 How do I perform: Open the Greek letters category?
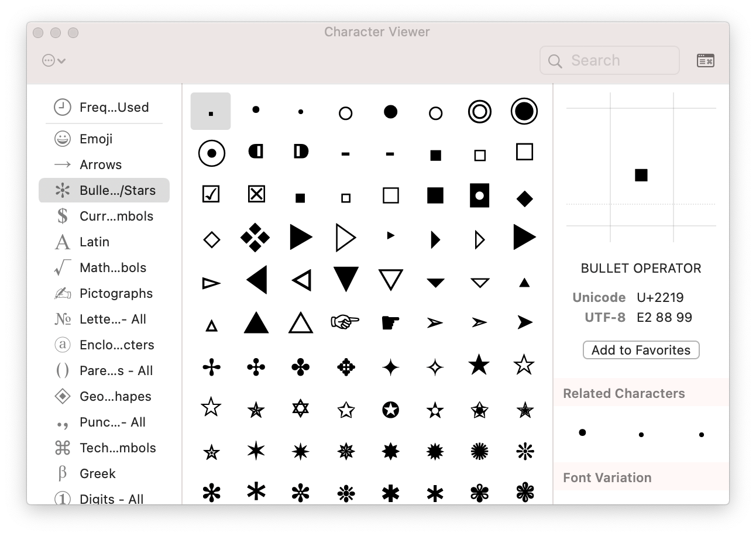(x=97, y=473)
